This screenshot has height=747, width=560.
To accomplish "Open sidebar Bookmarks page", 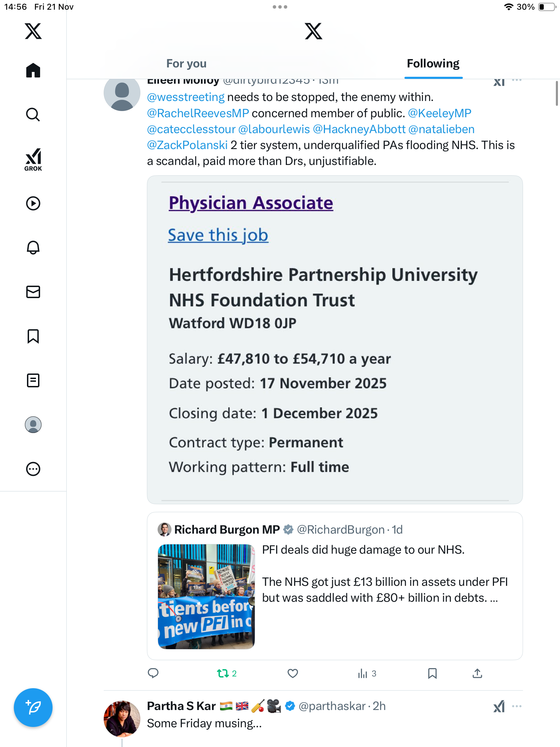I will pyautogui.click(x=33, y=336).
